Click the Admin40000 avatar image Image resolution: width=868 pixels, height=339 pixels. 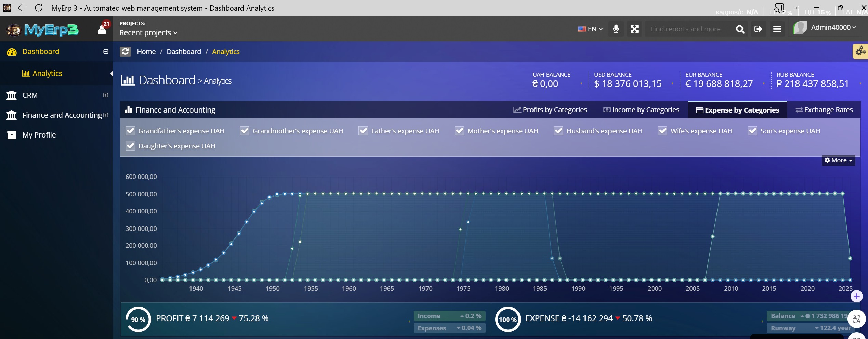[x=800, y=28]
